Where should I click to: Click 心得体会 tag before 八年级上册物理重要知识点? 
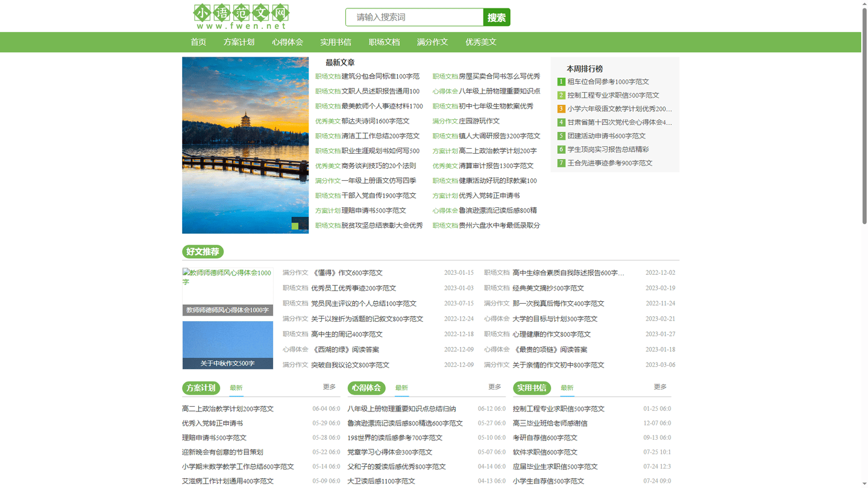pos(445,92)
